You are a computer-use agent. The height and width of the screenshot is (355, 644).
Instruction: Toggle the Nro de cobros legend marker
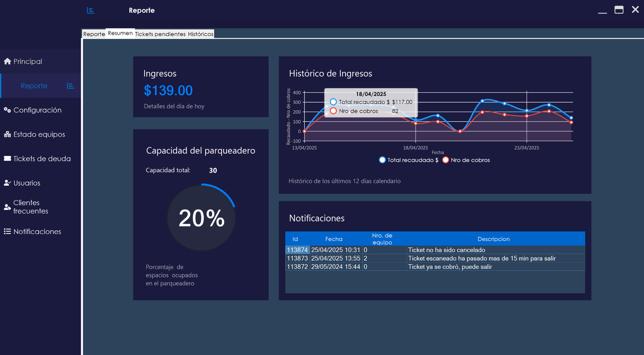445,160
